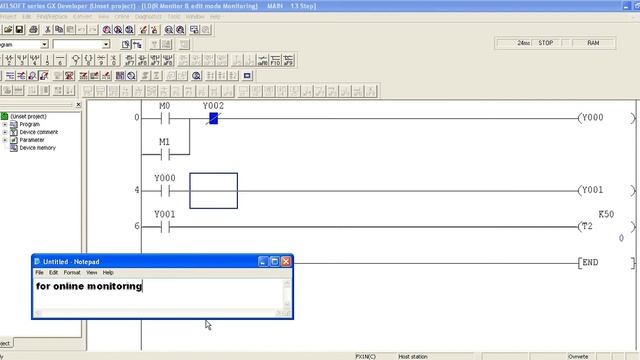The height and width of the screenshot is (360, 640).
Task: Click the FX1N(C) status bar entry
Action: point(365,356)
